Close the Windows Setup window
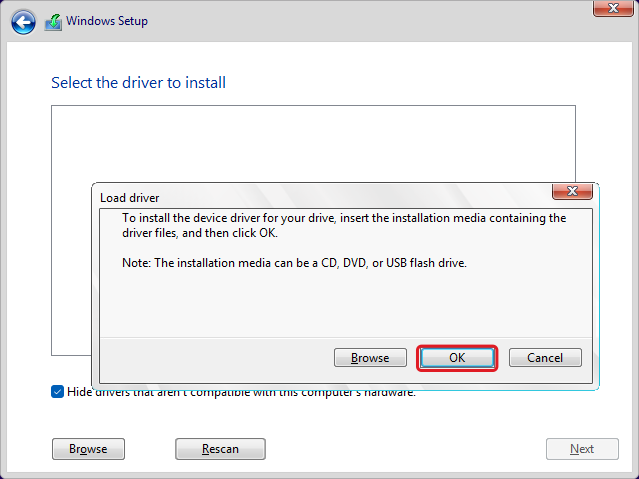Image resolution: width=639 pixels, height=479 pixels. [x=611, y=8]
